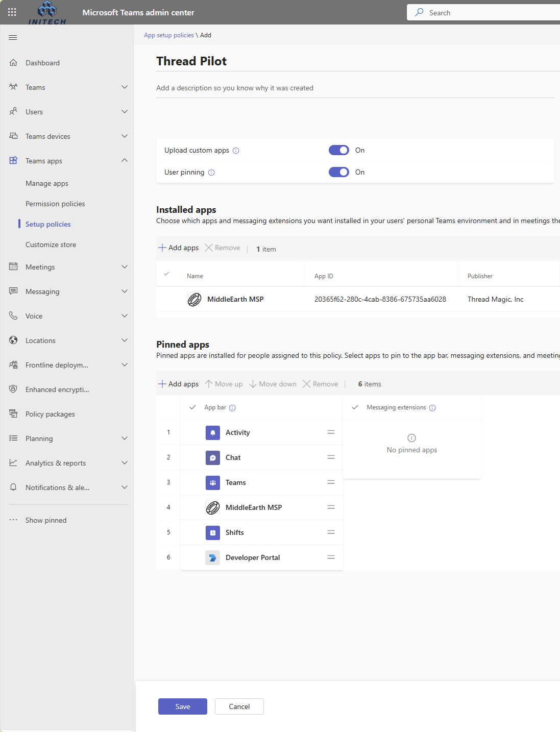Click the Locations globe icon
This screenshot has height=732, width=560.
pos(13,340)
